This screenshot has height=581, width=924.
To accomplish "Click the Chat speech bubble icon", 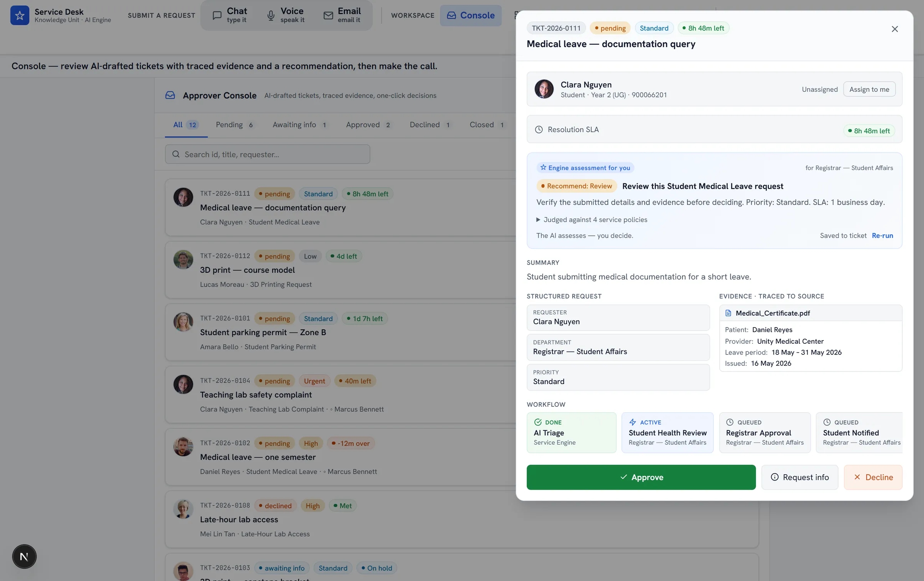I will (x=217, y=15).
